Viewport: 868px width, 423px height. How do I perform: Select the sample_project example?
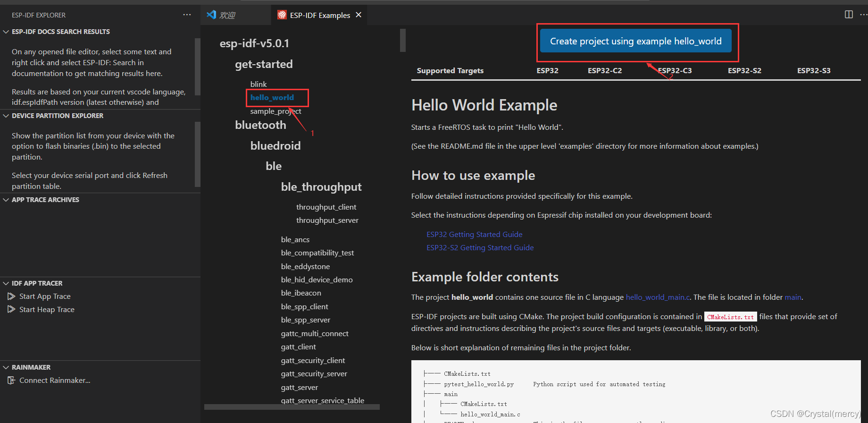point(275,111)
